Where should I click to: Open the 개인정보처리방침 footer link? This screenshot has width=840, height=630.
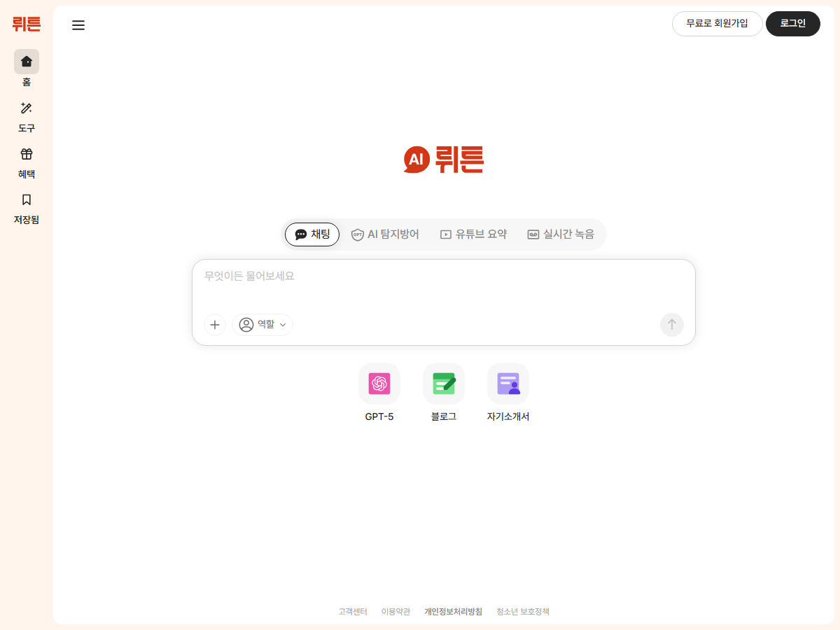click(453, 612)
